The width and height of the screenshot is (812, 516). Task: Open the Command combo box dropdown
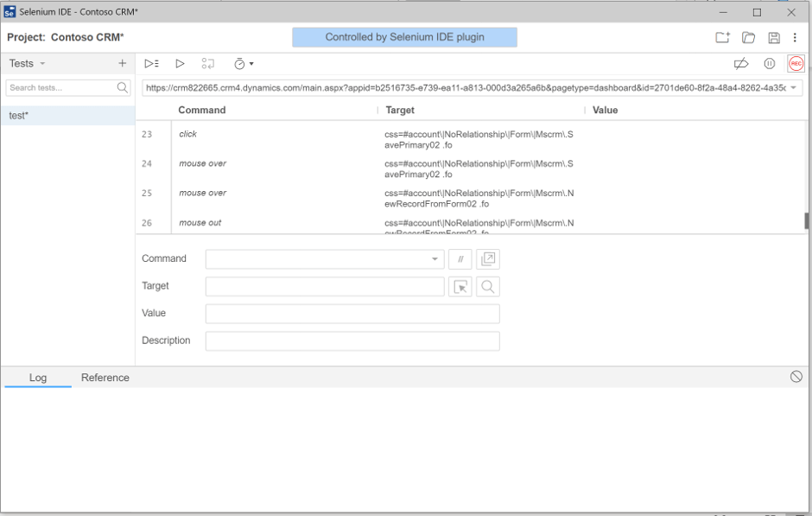435,259
